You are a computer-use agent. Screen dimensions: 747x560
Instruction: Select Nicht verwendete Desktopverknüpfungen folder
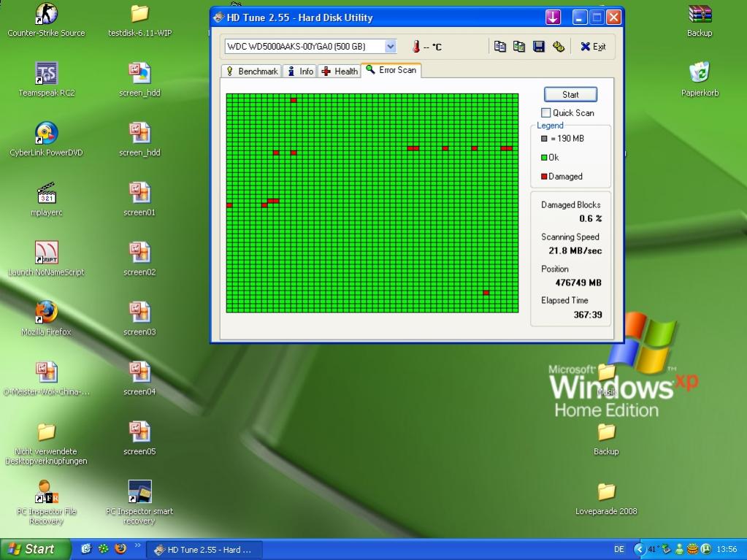pos(46,443)
